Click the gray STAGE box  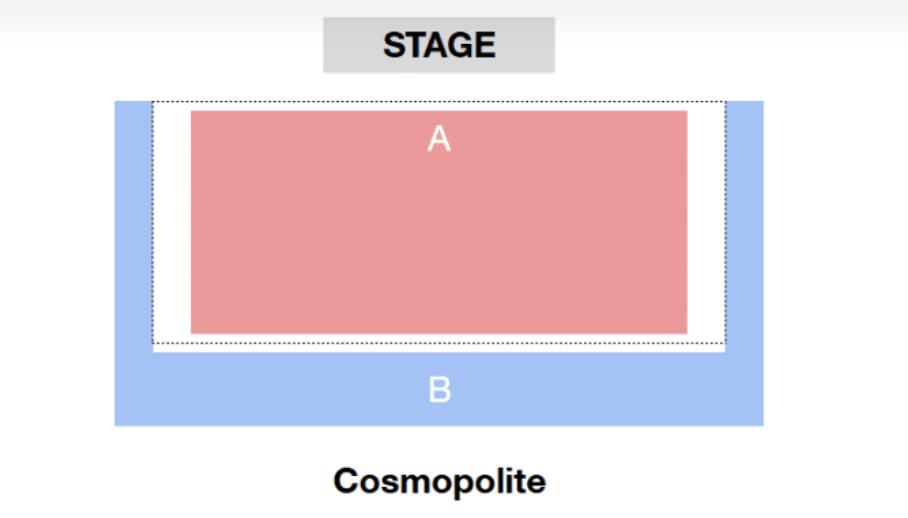(439, 45)
